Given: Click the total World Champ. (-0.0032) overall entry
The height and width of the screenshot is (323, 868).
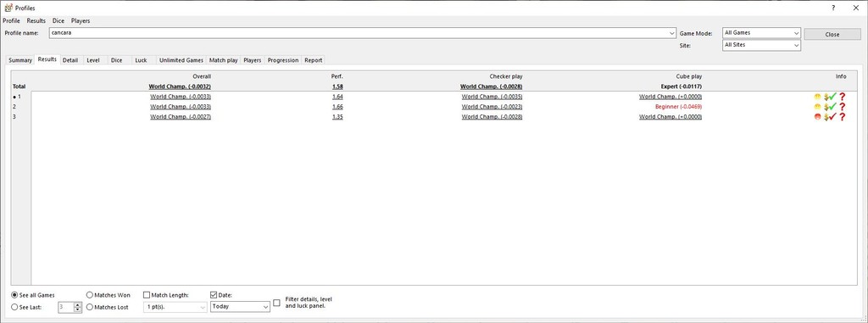Looking at the screenshot, I should [x=180, y=86].
